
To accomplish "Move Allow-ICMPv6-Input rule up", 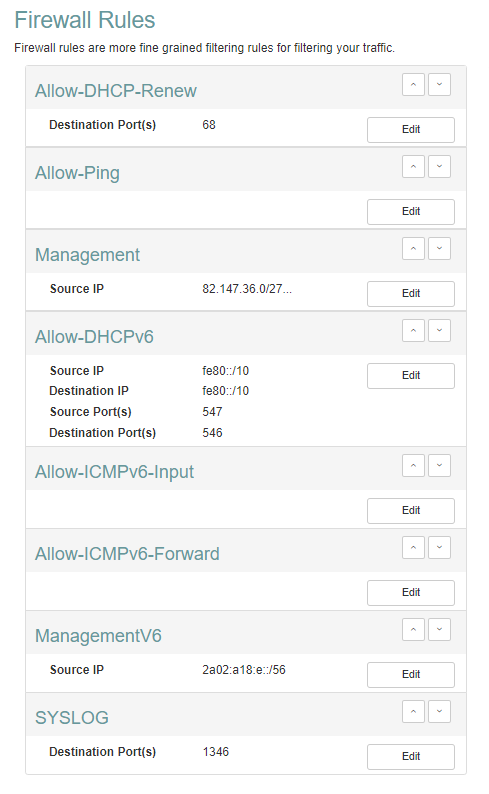I will (x=413, y=466).
